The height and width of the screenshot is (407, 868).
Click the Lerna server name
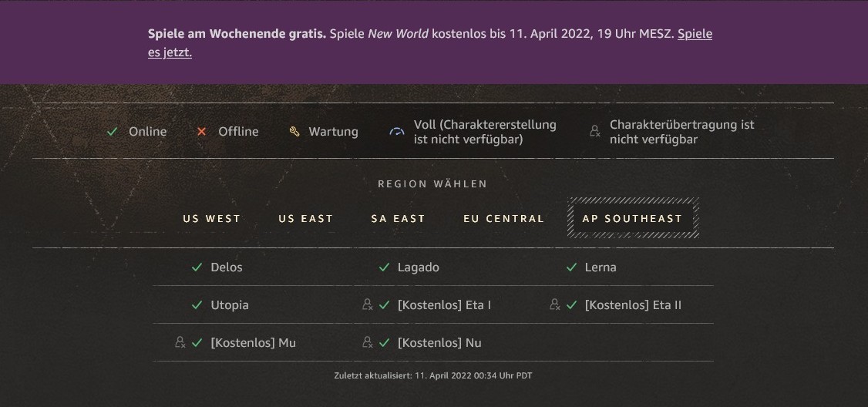tap(601, 267)
